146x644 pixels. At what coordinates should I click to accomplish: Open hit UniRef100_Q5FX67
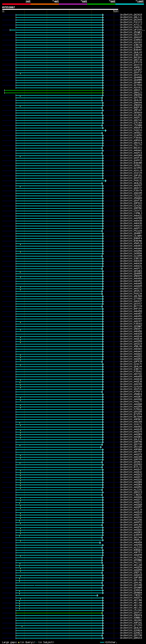click(x=131, y=110)
